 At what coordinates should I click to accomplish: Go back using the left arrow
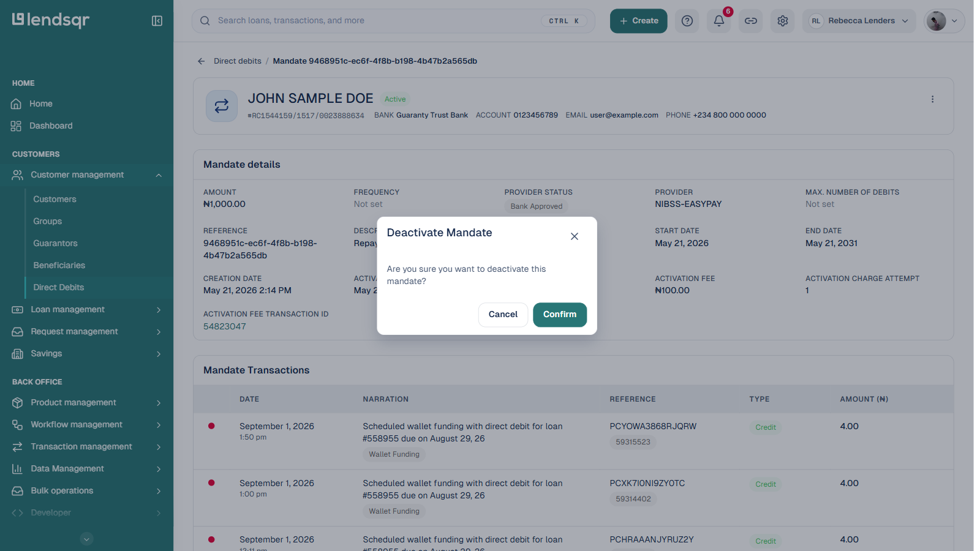[202, 61]
